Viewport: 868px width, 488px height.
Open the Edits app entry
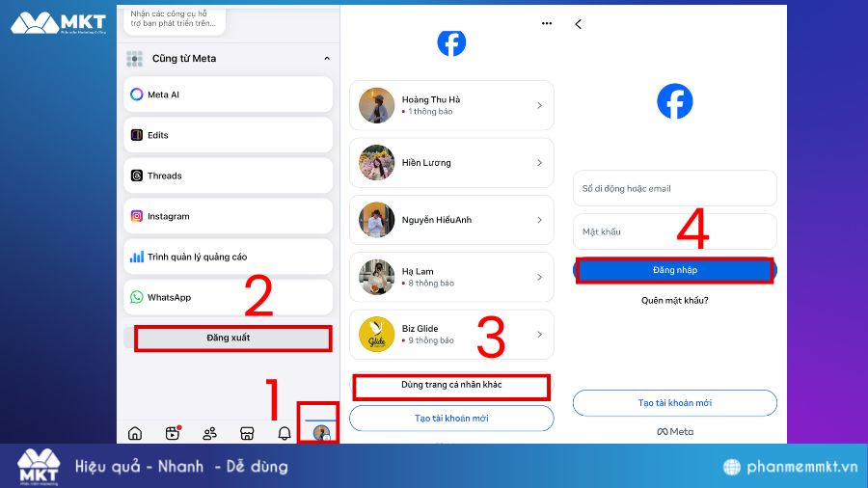228,135
